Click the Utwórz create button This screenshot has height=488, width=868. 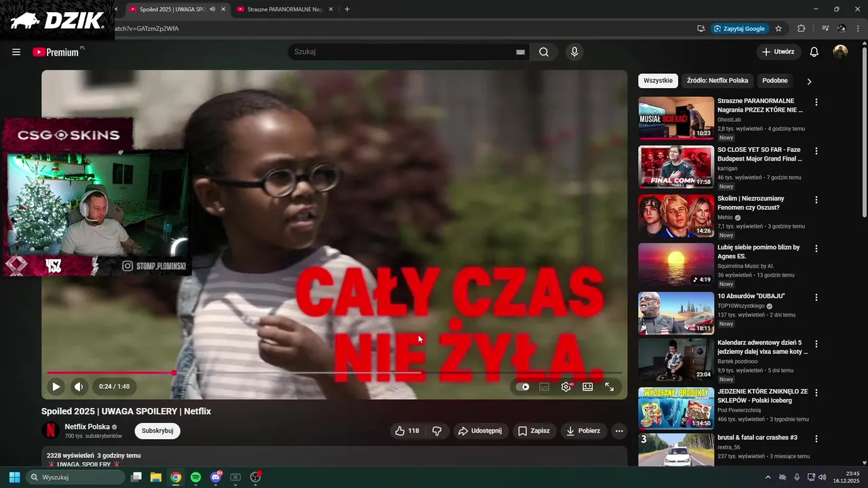tap(778, 52)
